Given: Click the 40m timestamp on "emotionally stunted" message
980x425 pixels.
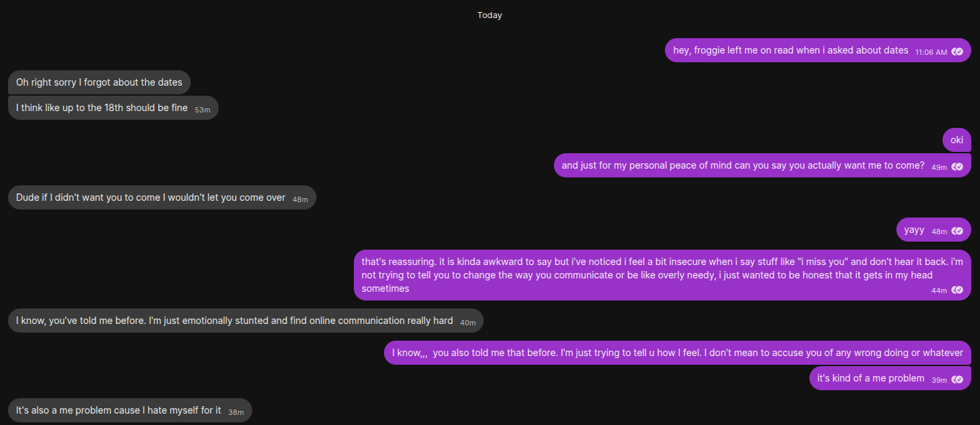Looking at the screenshot, I should point(468,322).
